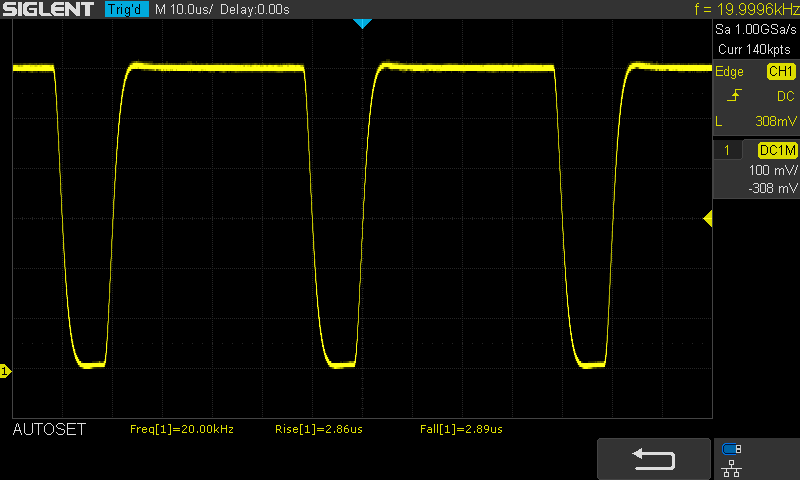
Task: Click the -308 mV offset value
Action: pos(772,188)
